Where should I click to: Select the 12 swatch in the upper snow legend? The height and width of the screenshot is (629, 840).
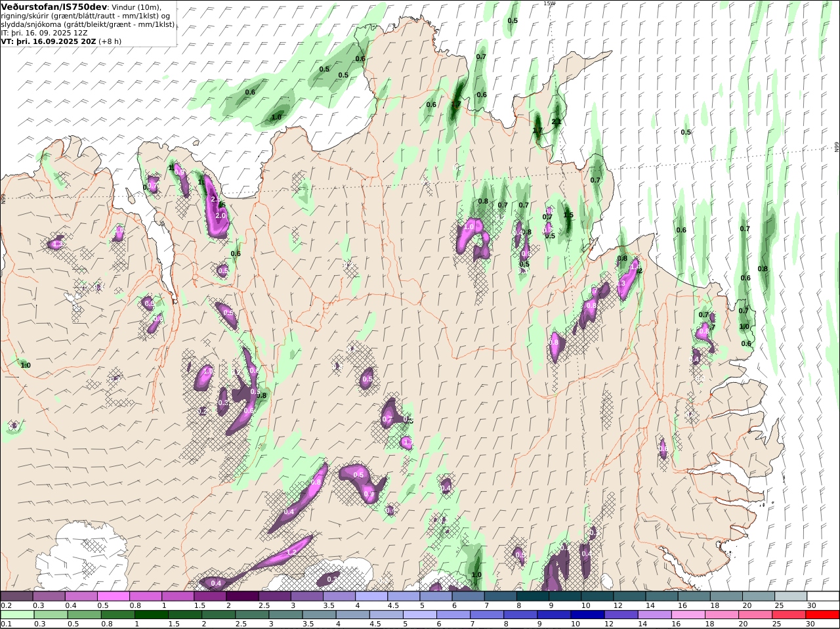click(629, 596)
